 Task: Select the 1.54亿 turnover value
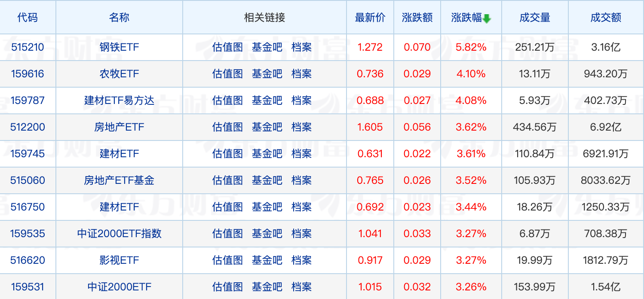[x=606, y=287]
